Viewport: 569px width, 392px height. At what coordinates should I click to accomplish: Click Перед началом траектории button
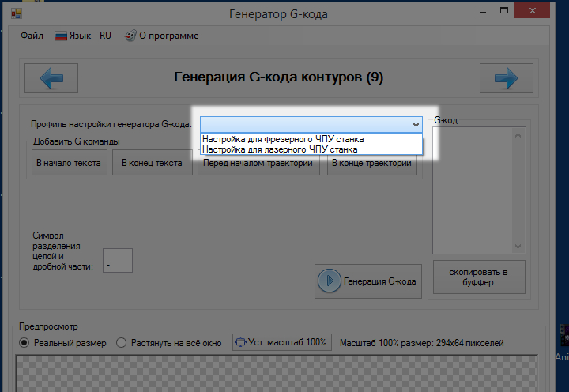tap(258, 164)
